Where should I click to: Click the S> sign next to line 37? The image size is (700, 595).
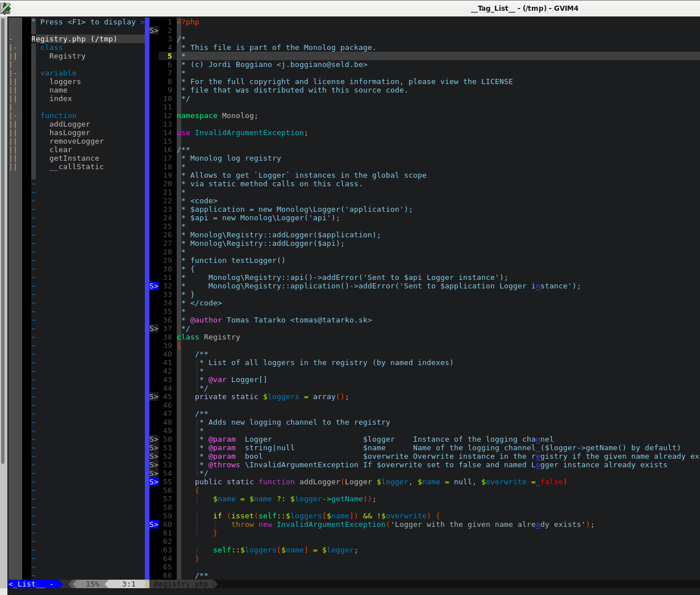(153, 328)
